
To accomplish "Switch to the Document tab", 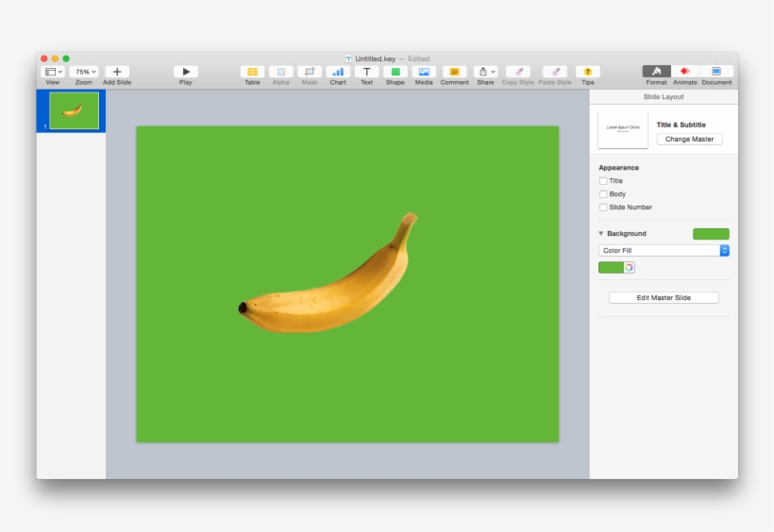I will [x=716, y=72].
